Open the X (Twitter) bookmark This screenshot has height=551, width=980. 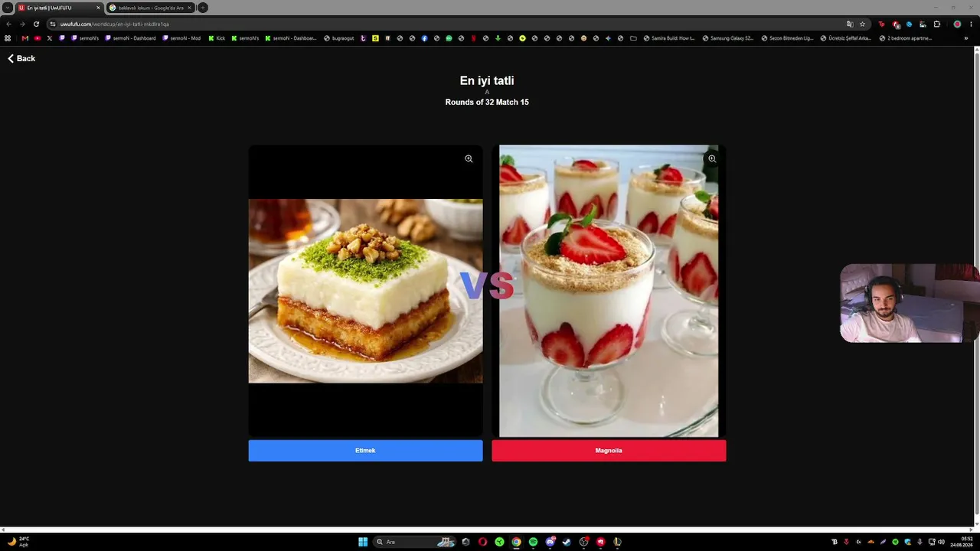50,38
